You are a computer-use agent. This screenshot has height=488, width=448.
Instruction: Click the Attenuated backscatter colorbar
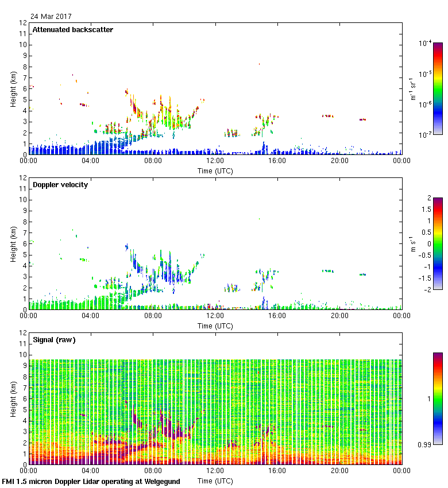(x=438, y=88)
